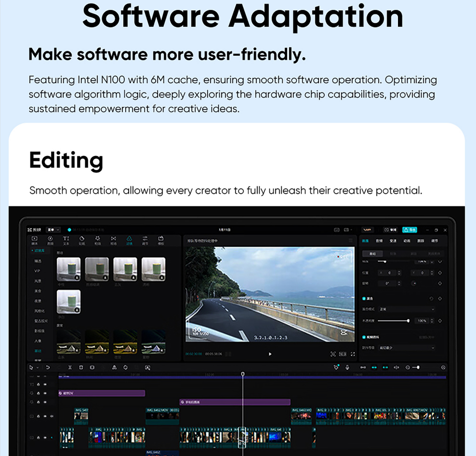Viewport: 476px width, 456px height.
Task: Click the Opacity slider in Blend section
Action: (x=394, y=321)
